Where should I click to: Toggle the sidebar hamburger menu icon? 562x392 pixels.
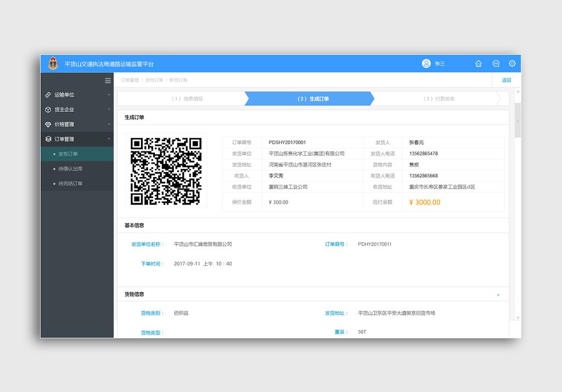pos(108,81)
